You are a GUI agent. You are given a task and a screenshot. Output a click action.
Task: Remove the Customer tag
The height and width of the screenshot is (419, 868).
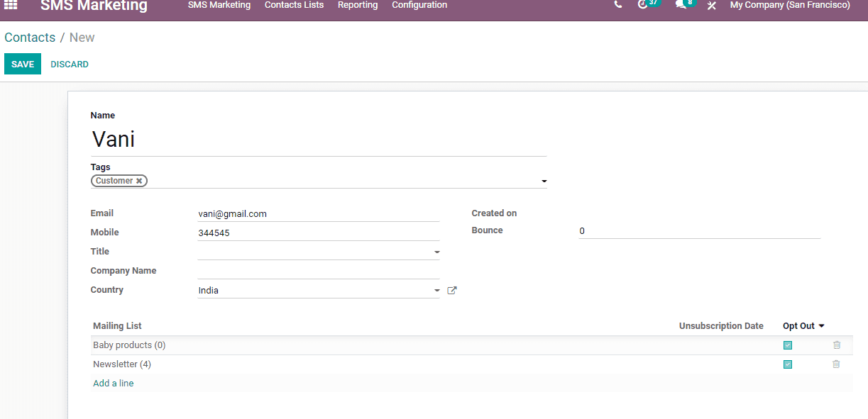pos(139,181)
